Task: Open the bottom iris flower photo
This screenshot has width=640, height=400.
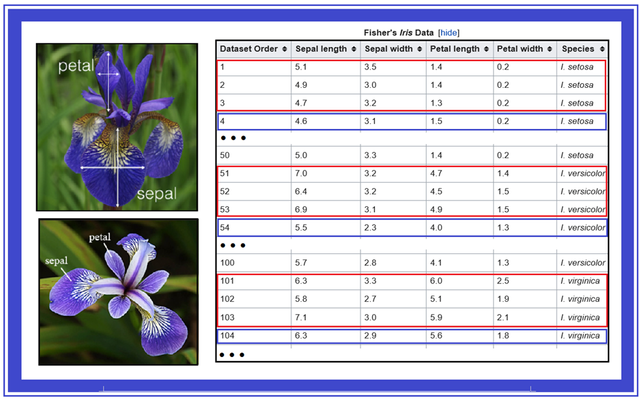Action: (119, 292)
